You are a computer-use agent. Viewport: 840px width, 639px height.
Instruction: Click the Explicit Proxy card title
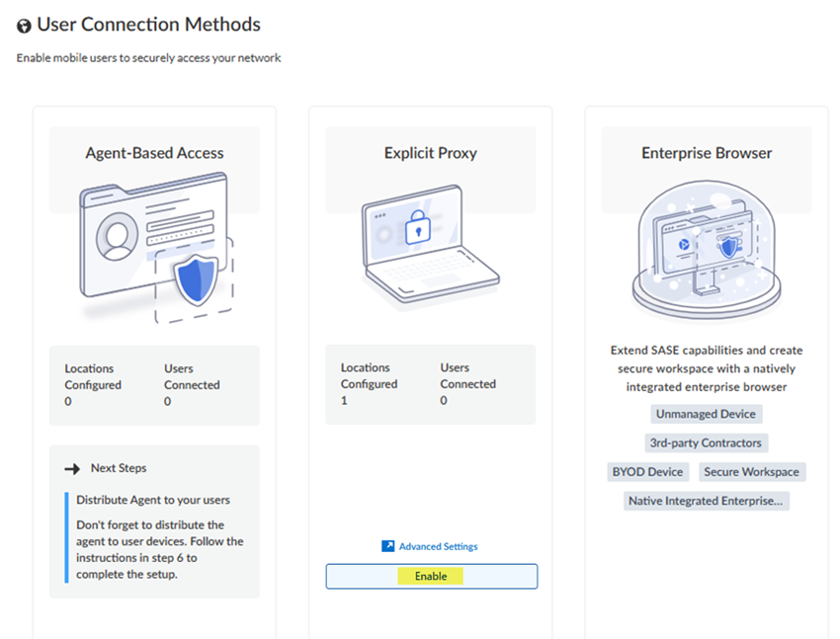[431, 153]
